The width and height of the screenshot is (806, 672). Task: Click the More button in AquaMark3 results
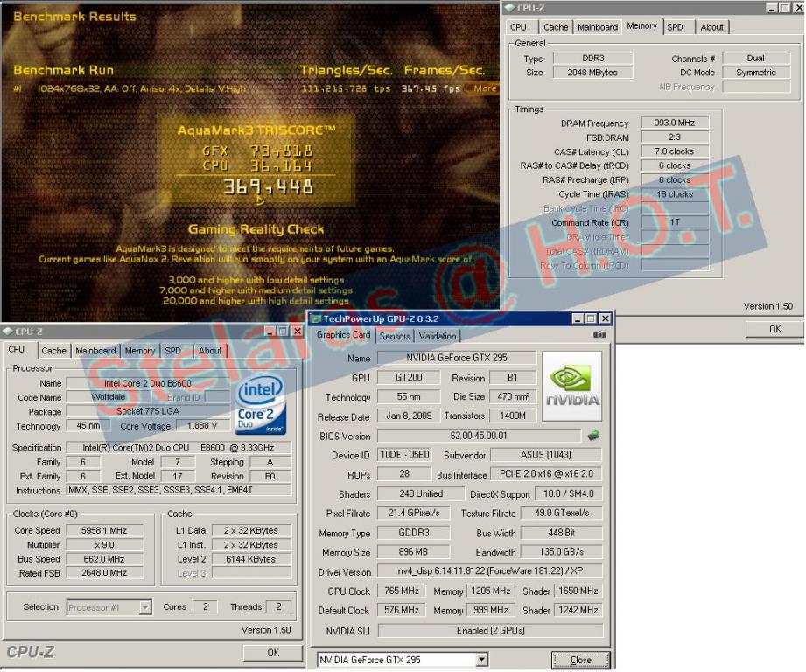[x=482, y=88]
